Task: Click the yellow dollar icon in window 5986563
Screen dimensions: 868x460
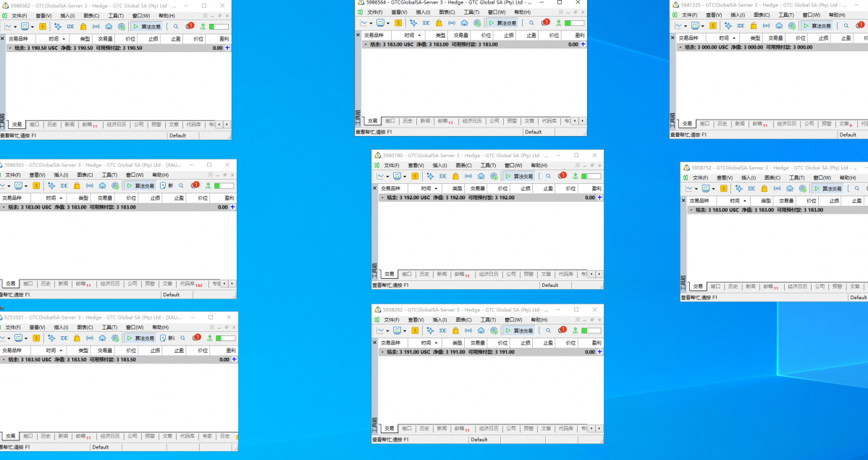Action: pos(36,185)
